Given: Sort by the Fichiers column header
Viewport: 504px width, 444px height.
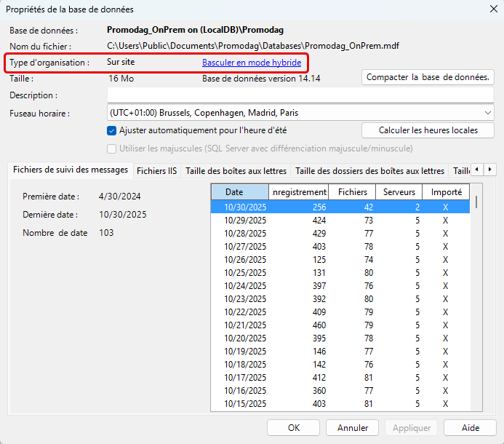Looking at the screenshot, I should pos(352,192).
